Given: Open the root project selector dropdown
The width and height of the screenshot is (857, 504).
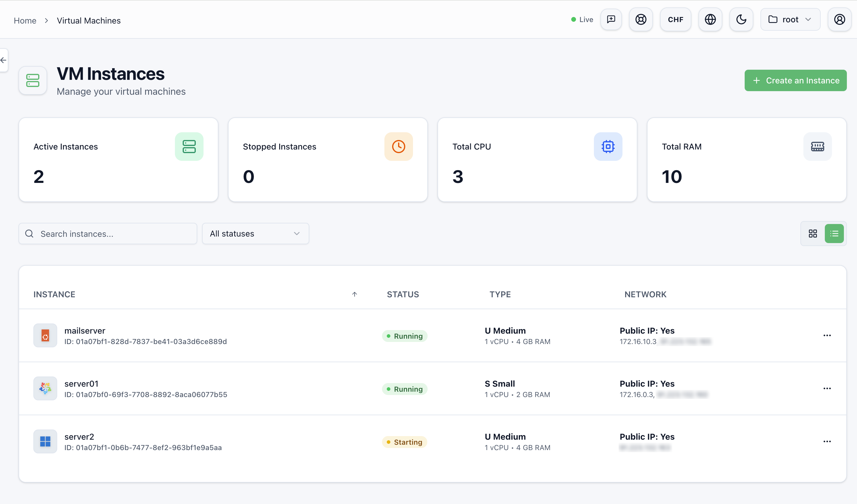Looking at the screenshot, I should [x=790, y=19].
